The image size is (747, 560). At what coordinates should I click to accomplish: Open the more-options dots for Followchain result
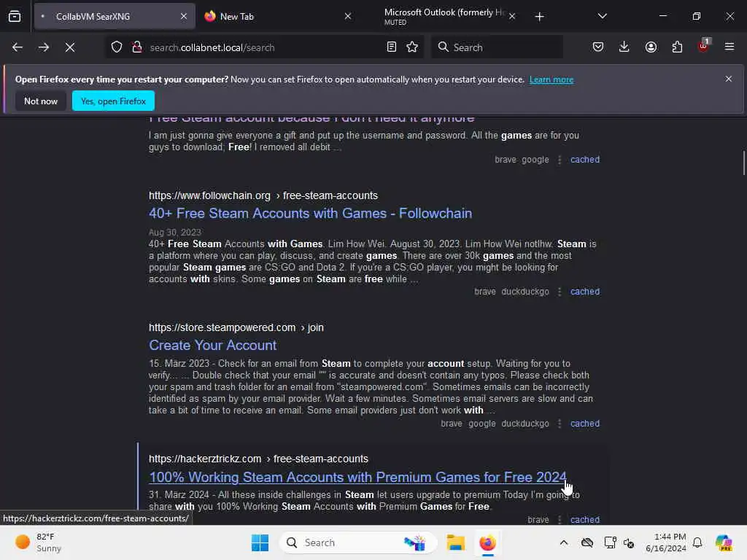tap(560, 292)
